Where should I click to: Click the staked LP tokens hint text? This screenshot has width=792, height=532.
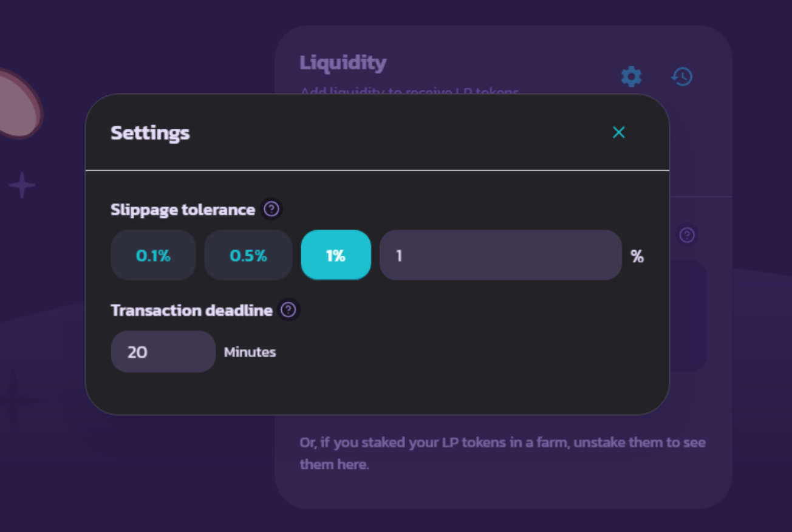pyautogui.click(x=502, y=453)
